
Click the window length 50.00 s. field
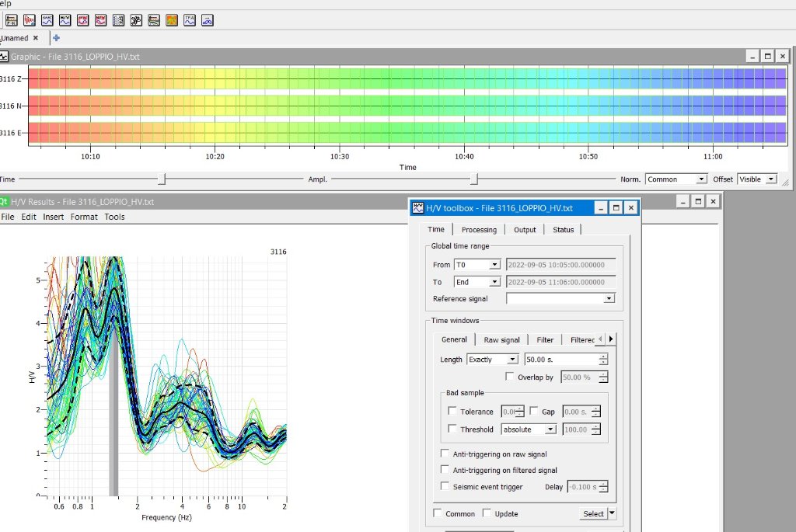click(x=560, y=360)
